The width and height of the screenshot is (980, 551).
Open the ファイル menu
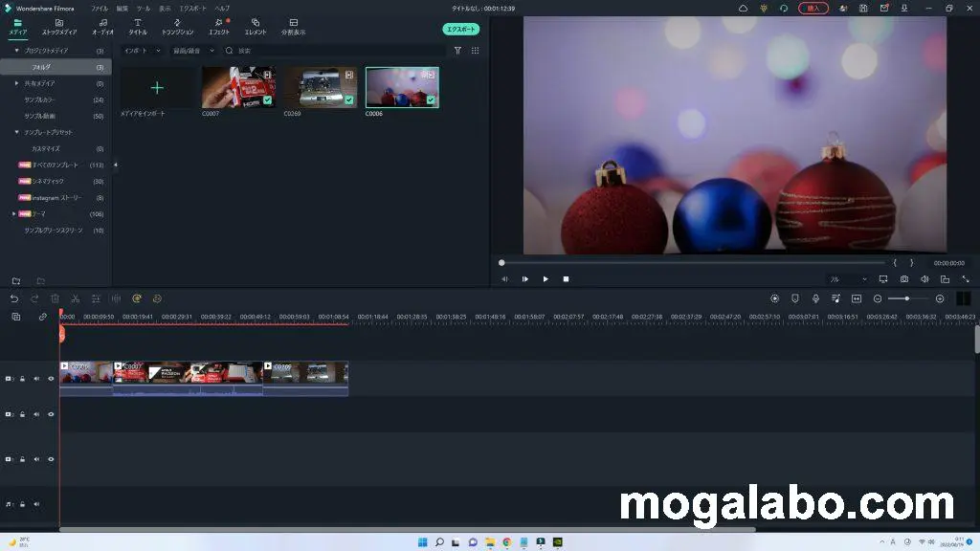[100, 8]
